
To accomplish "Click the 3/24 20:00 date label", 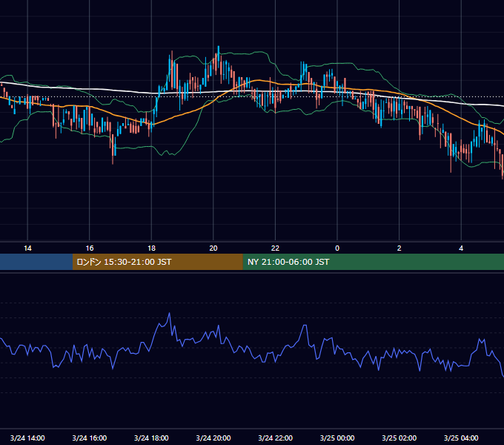I will [x=213, y=438].
